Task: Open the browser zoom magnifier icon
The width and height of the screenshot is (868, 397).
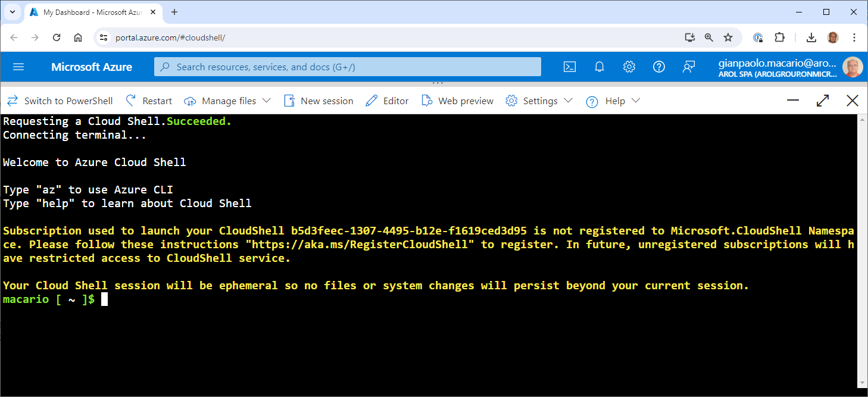Action: tap(709, 37)
